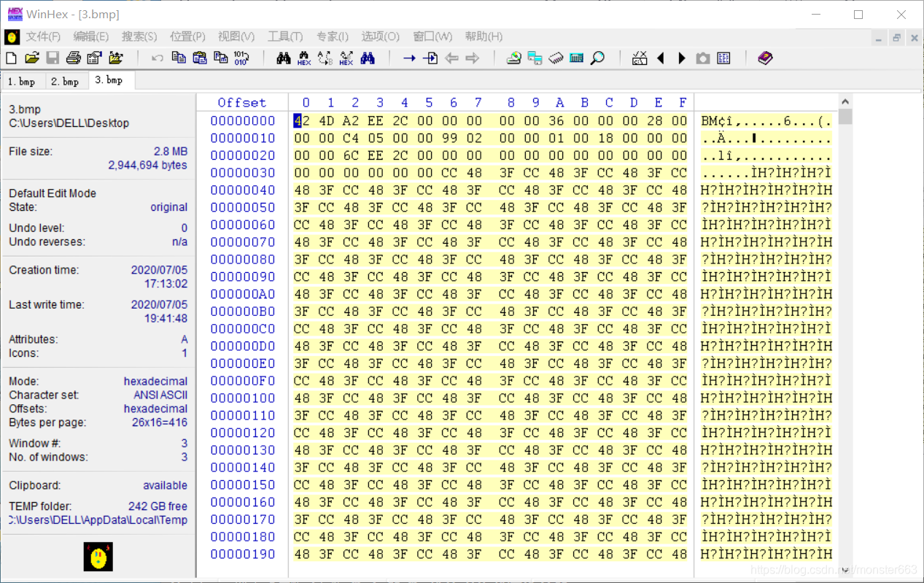
Task: Click the Calculator toolbar icon
Action: click(577, 58)
